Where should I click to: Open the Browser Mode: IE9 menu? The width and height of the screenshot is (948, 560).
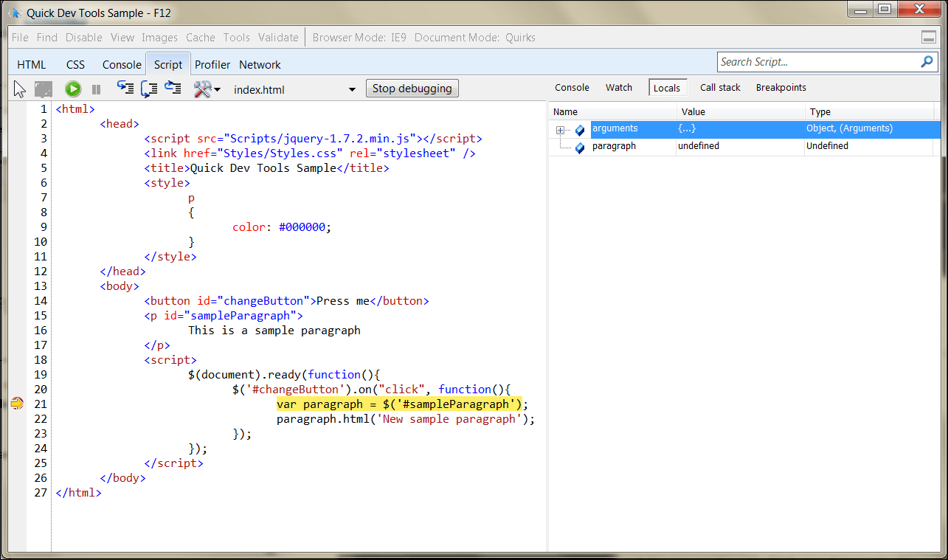(x=359, y=38)
